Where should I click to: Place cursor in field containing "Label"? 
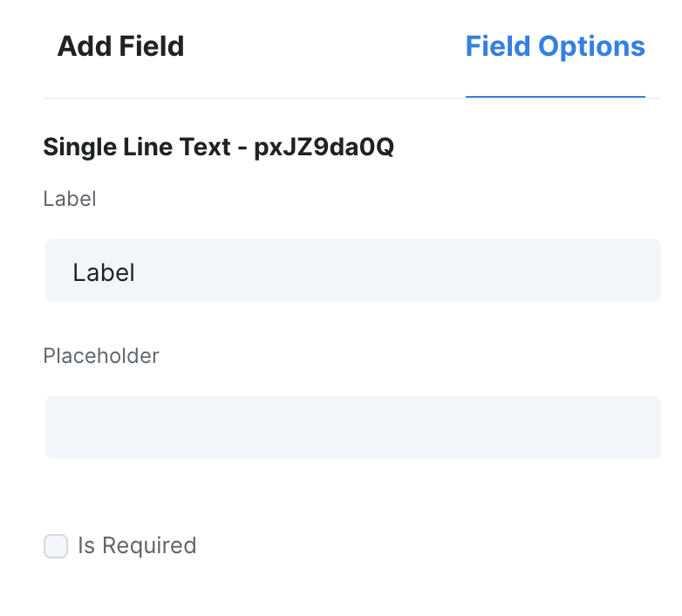(352, 271)
